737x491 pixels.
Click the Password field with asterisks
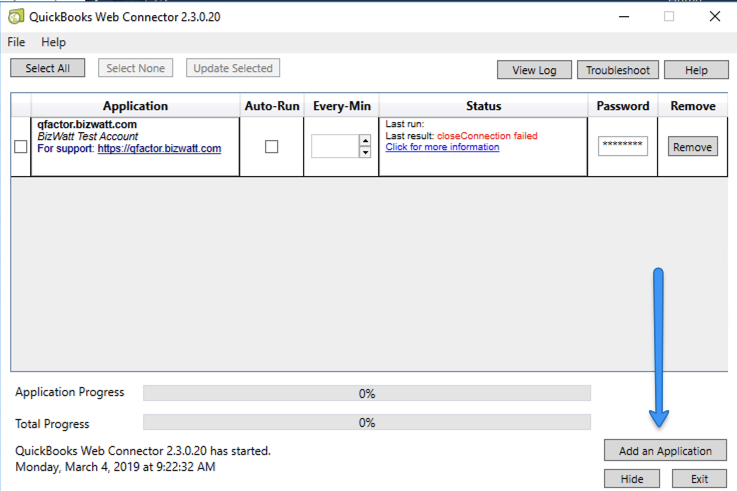pos(623,146)
